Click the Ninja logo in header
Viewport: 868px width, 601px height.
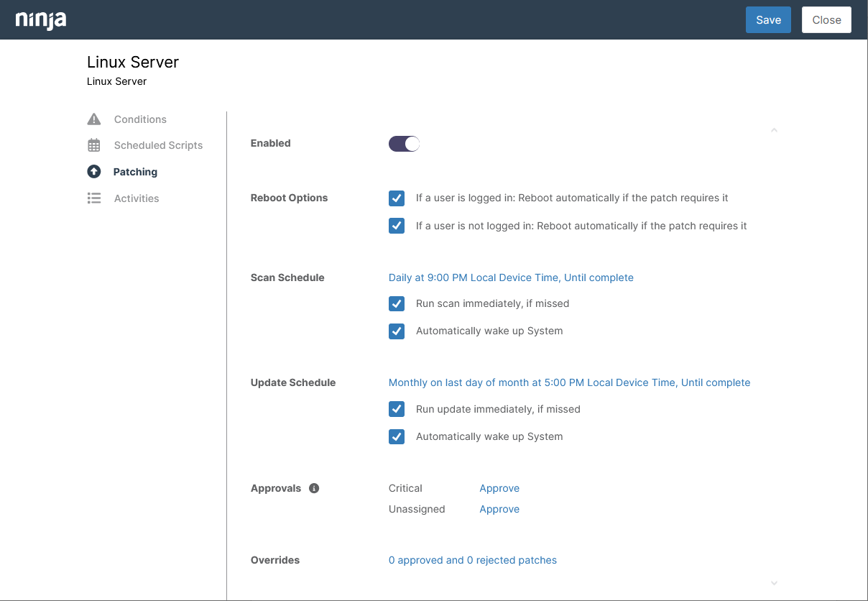(x=41, y=19)
